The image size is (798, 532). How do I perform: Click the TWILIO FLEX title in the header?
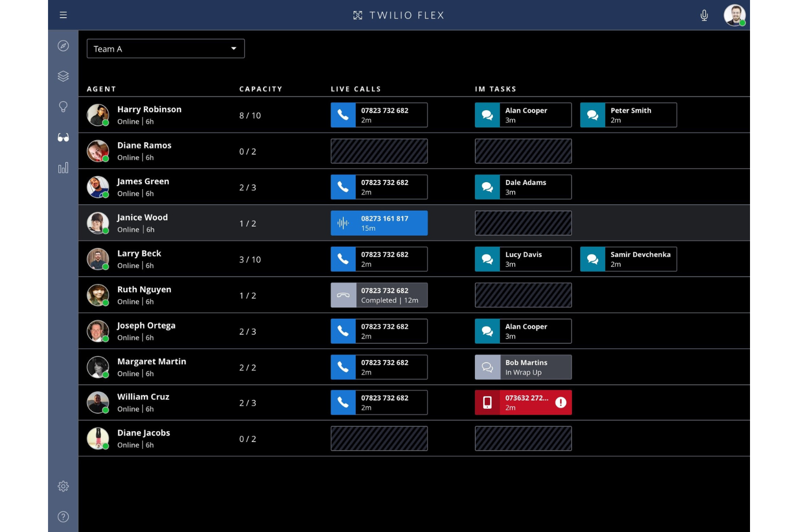click(x=398, y=15)
